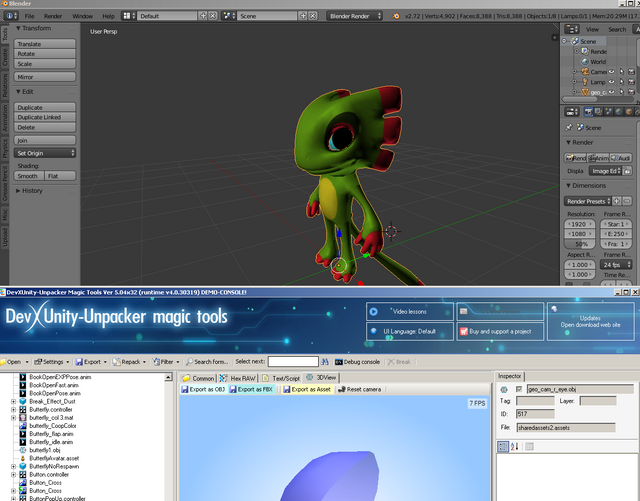Expand the Break_Effect_Dust tree node
Viewport: 640px width, 501px height.
pos(13,401)
